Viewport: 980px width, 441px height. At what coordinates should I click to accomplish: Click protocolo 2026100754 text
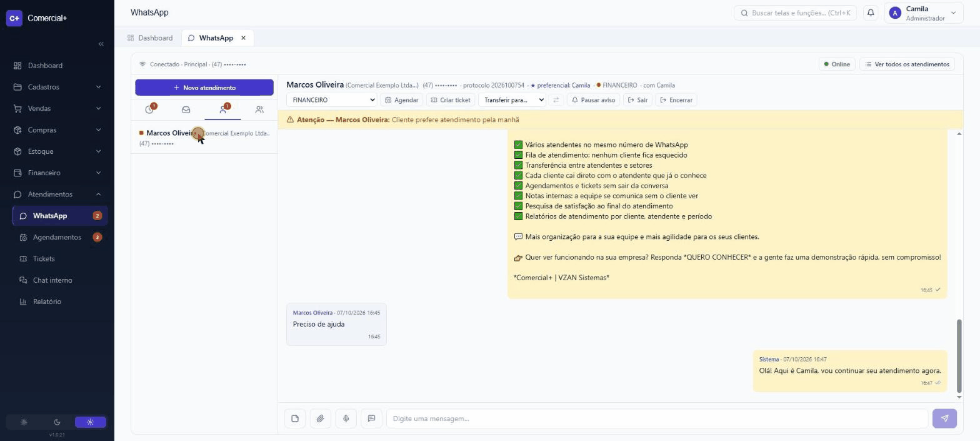(494, 85)
